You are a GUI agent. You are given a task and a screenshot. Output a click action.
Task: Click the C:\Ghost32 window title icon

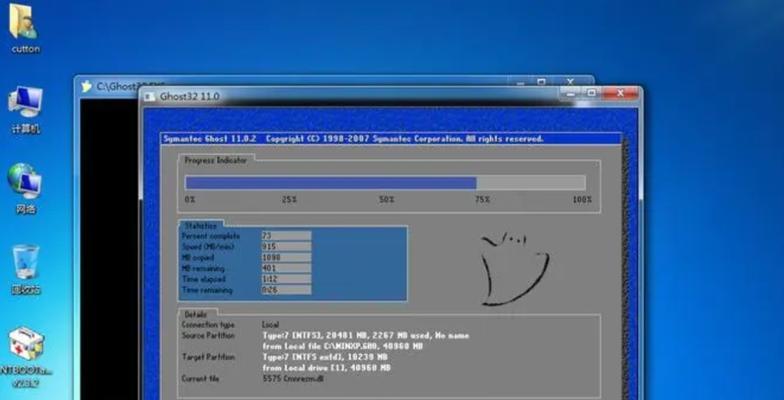[x=87, y=86]
